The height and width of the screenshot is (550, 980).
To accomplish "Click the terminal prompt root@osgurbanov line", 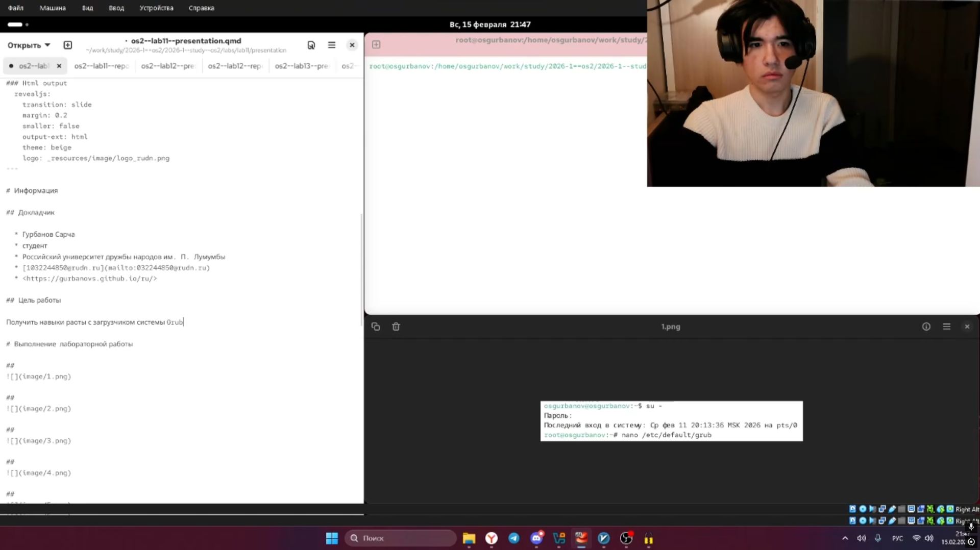I will (x=507, y=66).
